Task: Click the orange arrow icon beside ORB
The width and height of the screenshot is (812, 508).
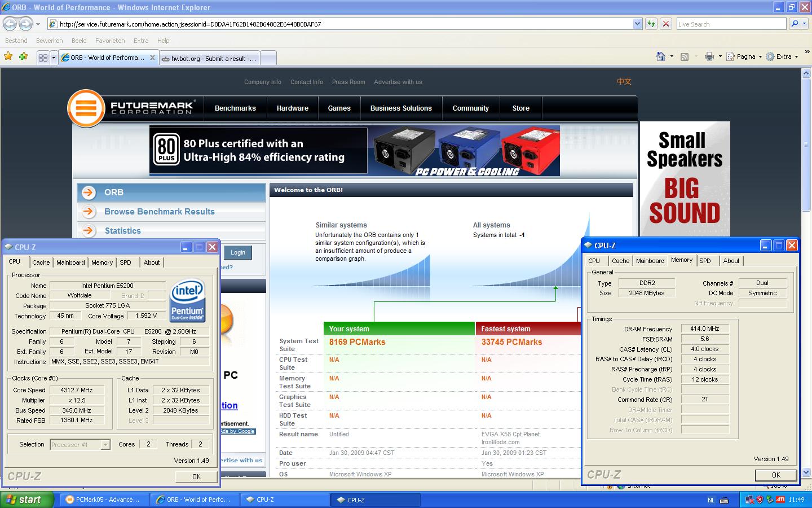Action: click(x=89, y=192)
